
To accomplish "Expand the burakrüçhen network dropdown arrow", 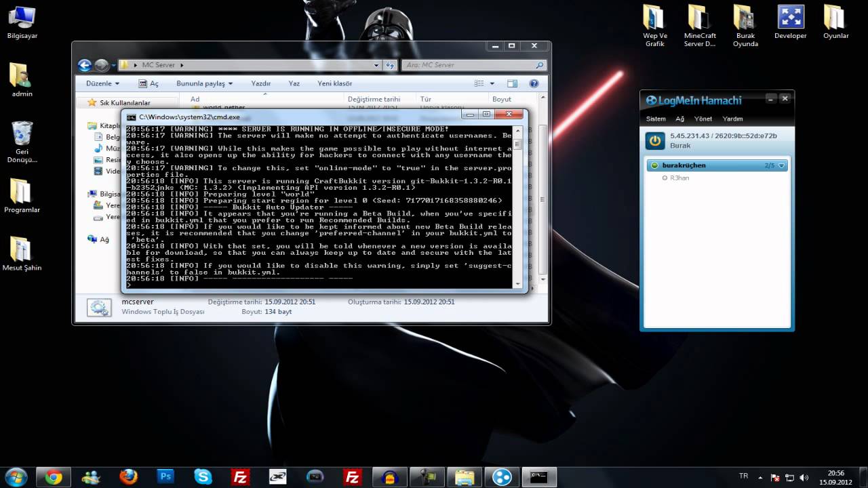I will click(781, 165).
